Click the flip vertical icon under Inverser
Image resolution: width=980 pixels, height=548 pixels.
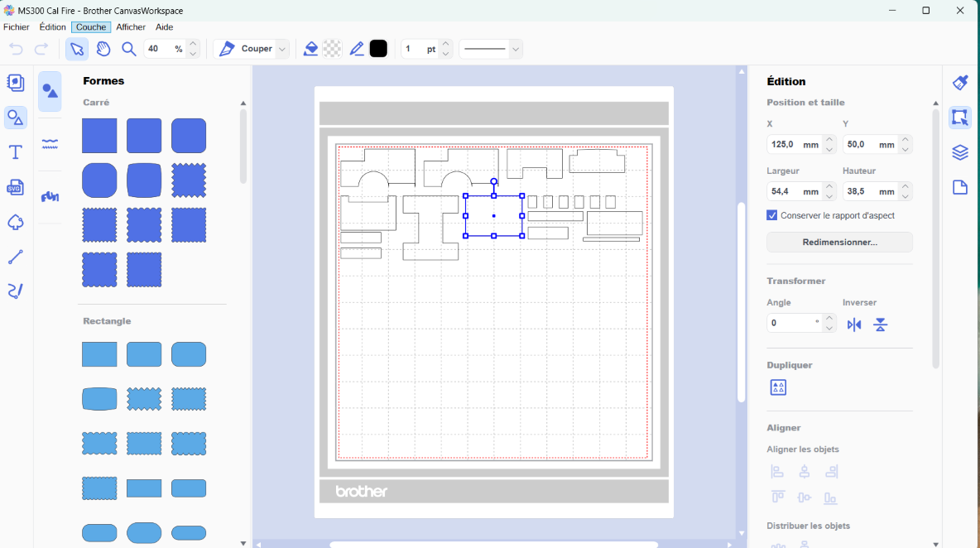coord(881,324)
